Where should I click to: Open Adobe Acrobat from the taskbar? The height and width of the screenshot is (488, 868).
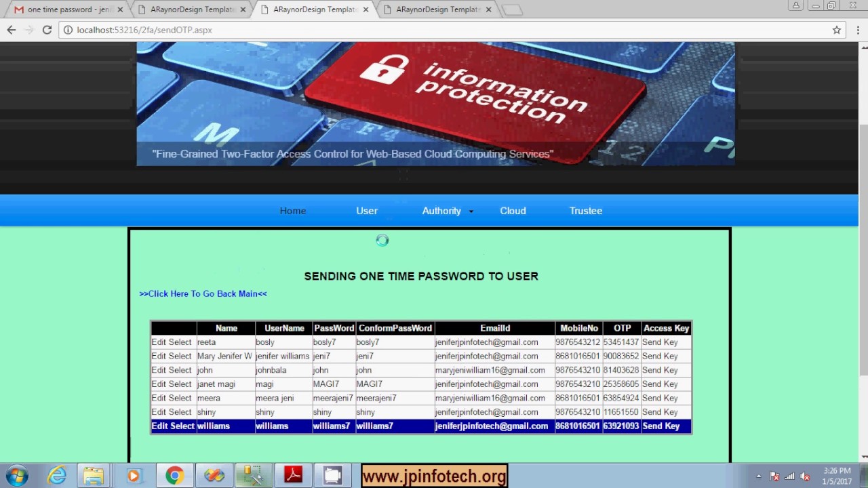click(x=293, y=476)
